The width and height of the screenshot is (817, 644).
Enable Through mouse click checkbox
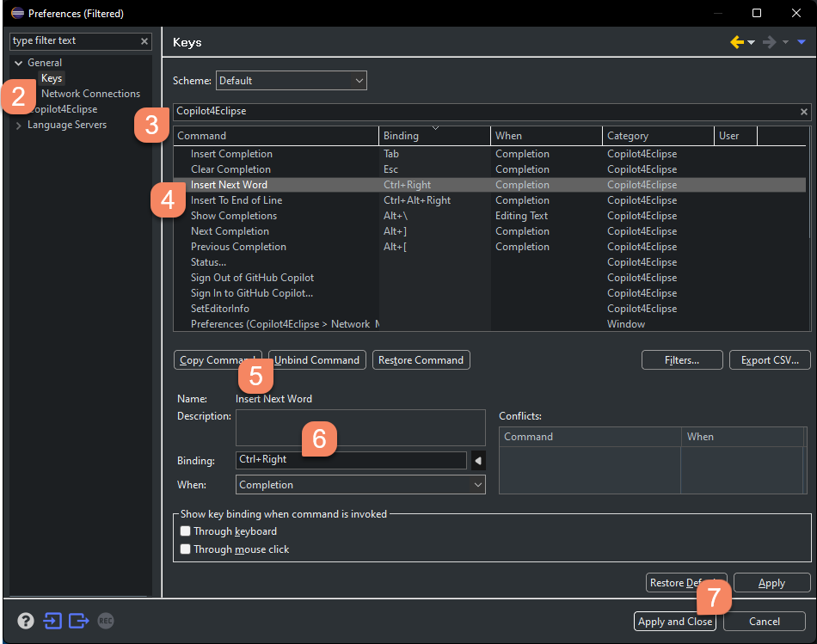[185, 549]
